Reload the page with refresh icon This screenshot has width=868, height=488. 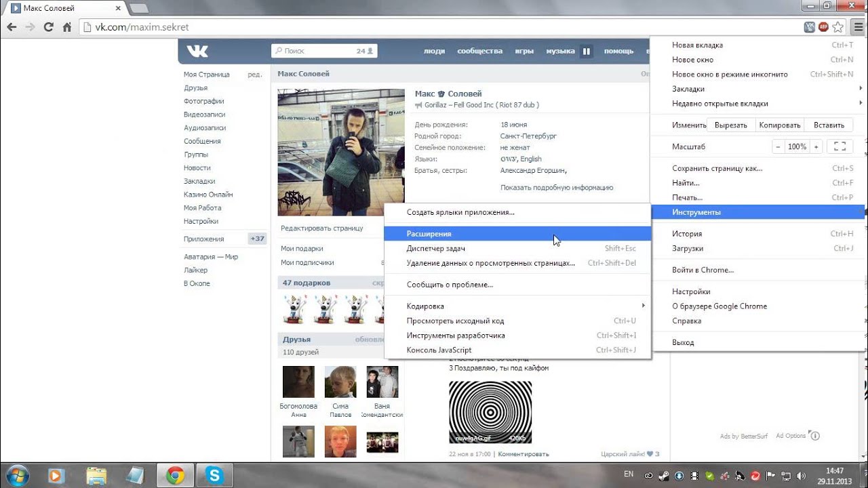[x=48, y=27]
